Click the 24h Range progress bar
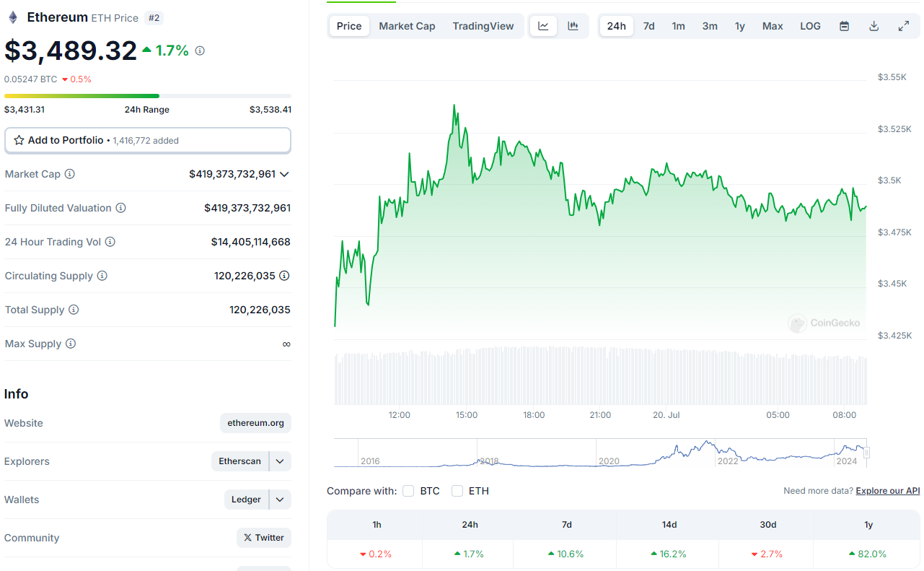924x571 pixels. point(148,96)
